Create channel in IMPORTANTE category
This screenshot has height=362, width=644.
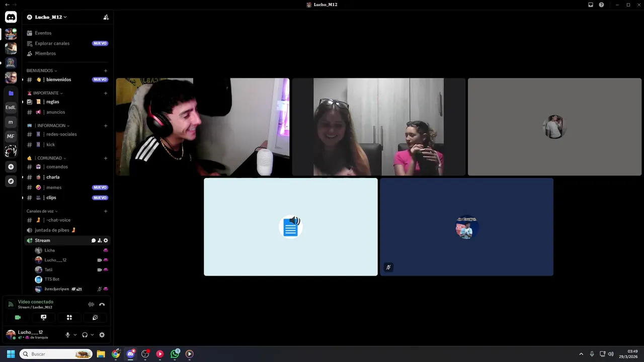106,93
